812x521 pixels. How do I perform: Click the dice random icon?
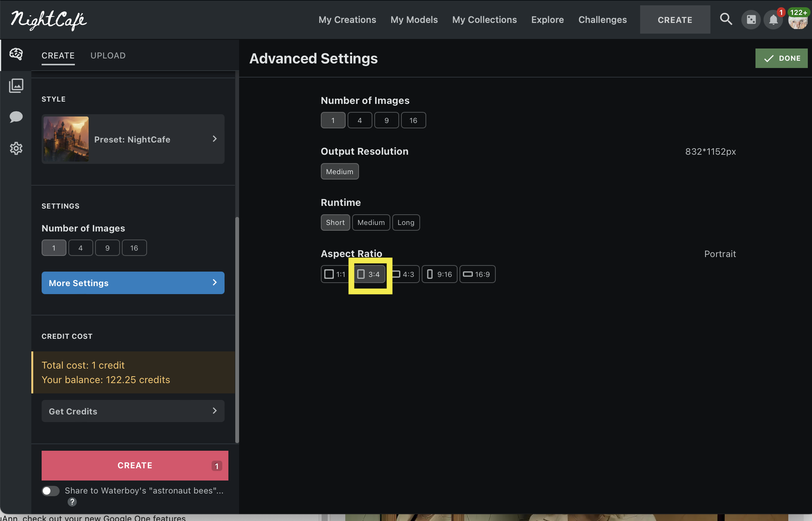[x=751, y=20]
